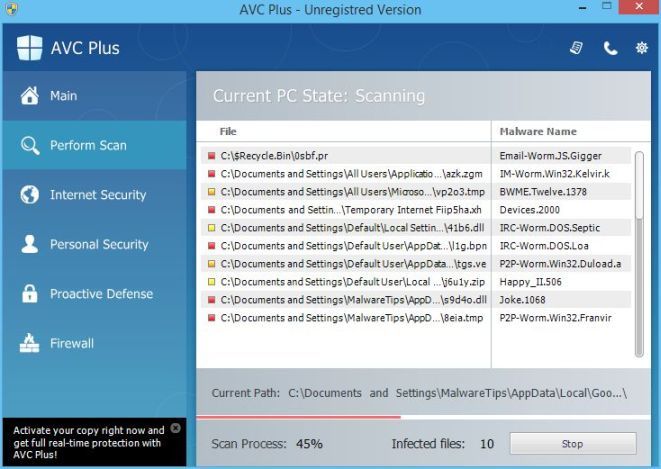Click the Firewall wall icon
The height and width of the screenshot is (469, 661).
click(x=29, y=343)
